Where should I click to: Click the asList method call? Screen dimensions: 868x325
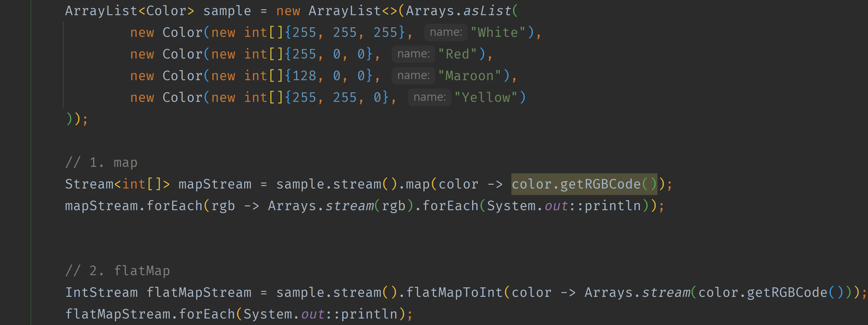487,11
